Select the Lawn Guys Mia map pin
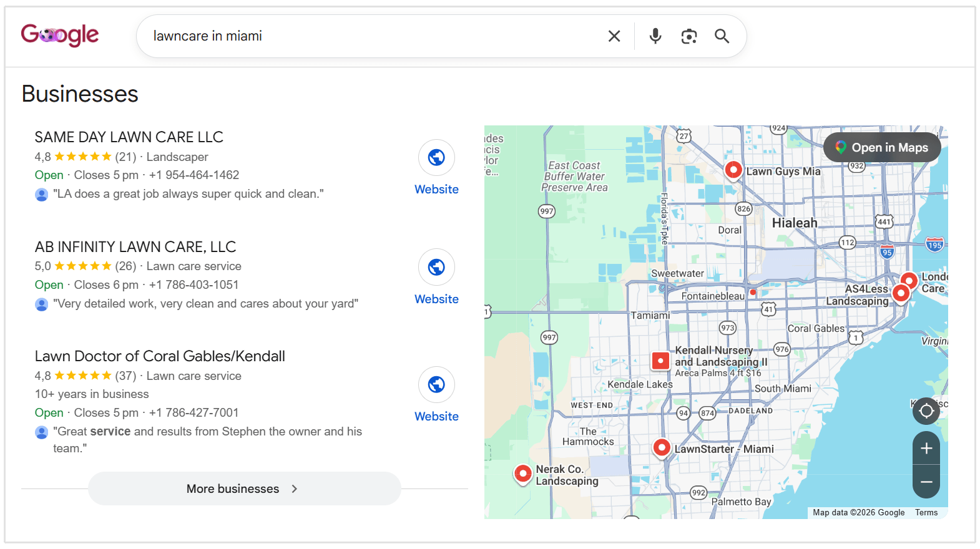980x549 pixels. [x=733, y=169]
